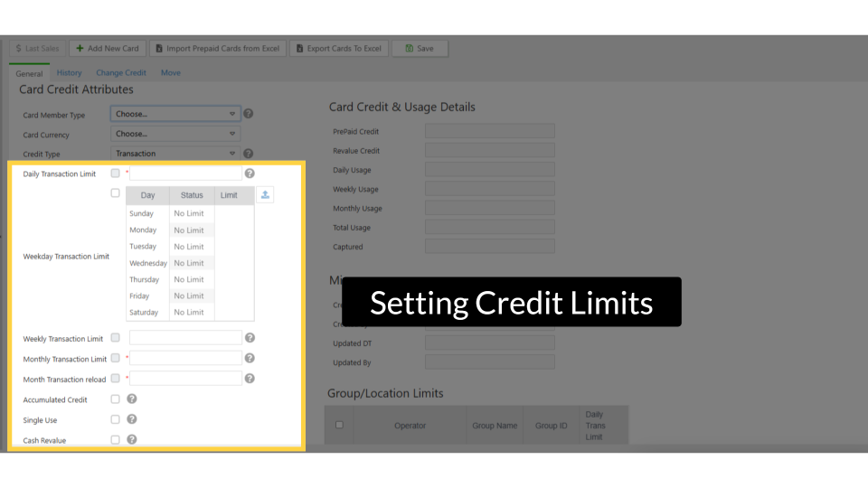Screen dimensions: 868x488
Task: Enable the Daily Transaction Limit checkbox
Action: pos(115,173)
